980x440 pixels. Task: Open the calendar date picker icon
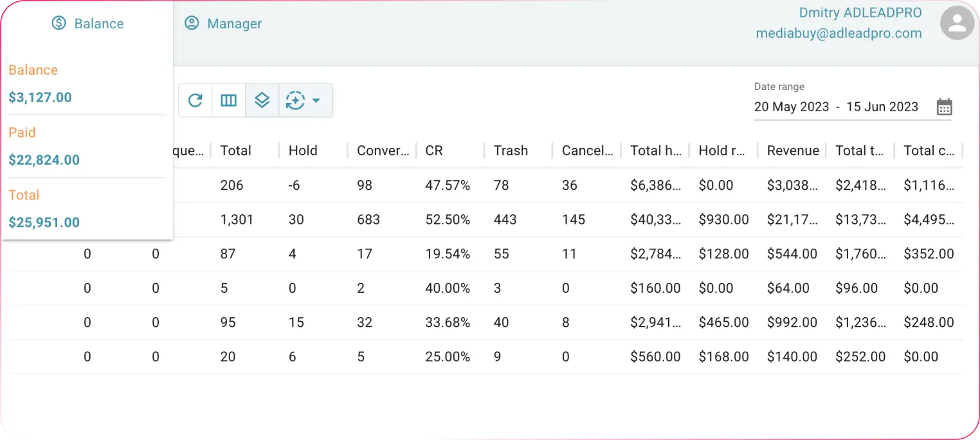944,107
